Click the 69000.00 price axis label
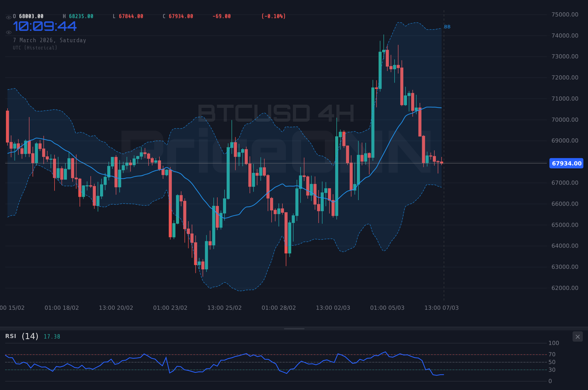 click(565, 140)
